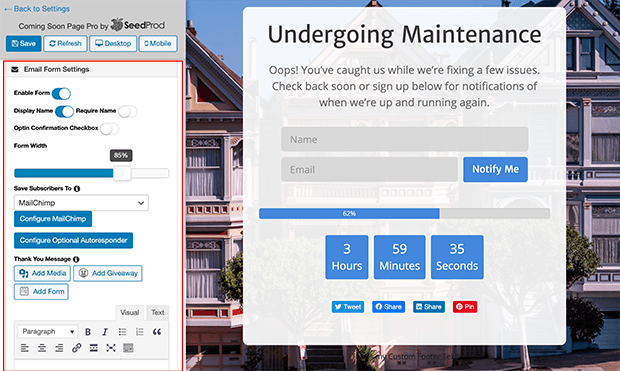Viewport: 620px width, 371px height.
Task: Click the Email Form Settings envelope icon
Action: tap(15, 69)
